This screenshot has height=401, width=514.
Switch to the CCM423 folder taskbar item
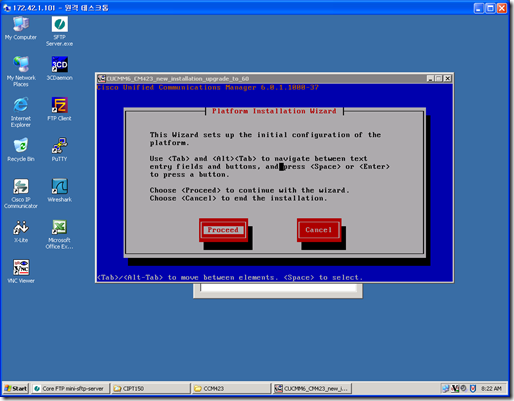231,388
